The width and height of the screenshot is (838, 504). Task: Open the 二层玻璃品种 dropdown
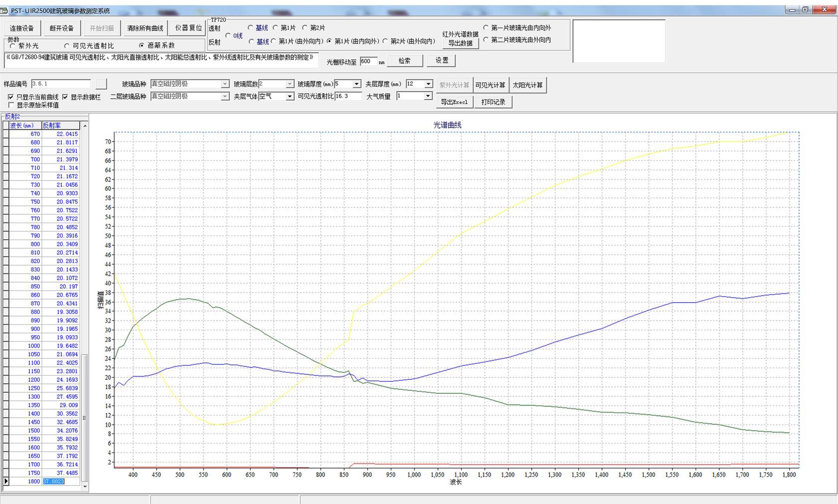click(x=225, y=96)
